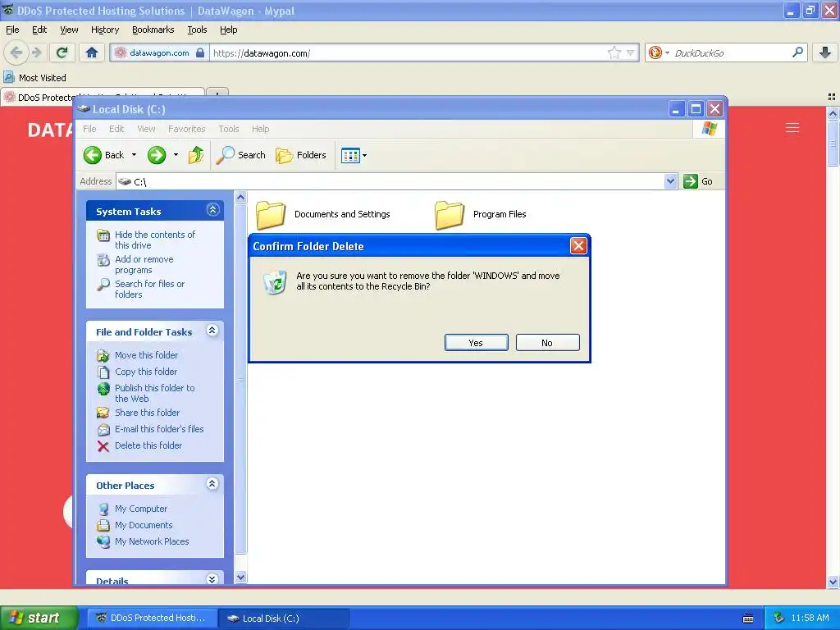This screenshot has height=630, width=840.
Task: Open My Computer in Other Places
Action: point(141,509)
